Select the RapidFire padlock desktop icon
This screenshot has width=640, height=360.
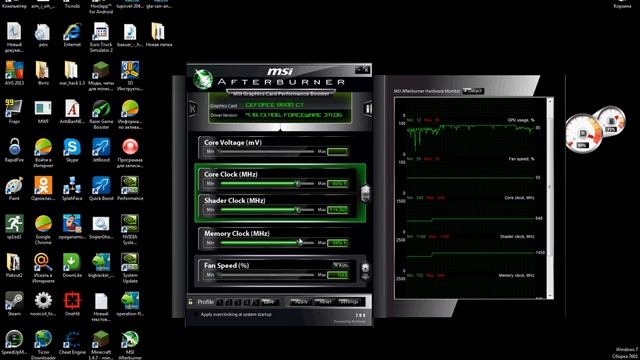tap(14, 150)
